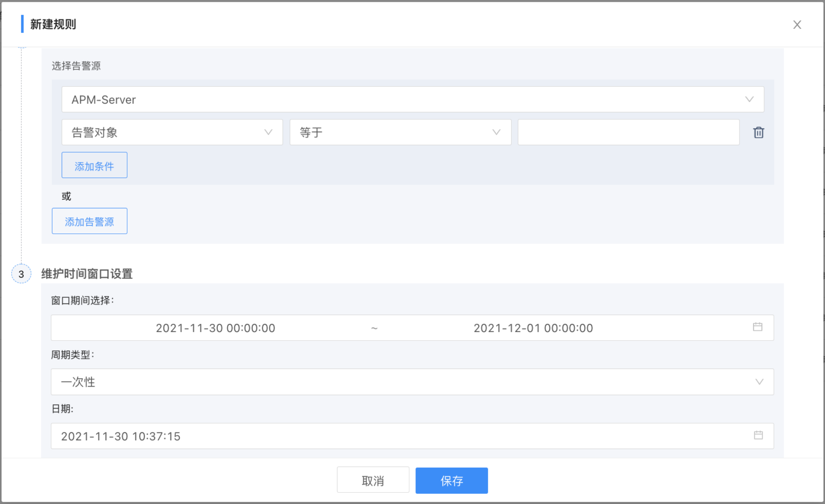The width and height of the screenshot is (825, 504).
Task: Click the 添加条件 button
Action: (94, 165)
